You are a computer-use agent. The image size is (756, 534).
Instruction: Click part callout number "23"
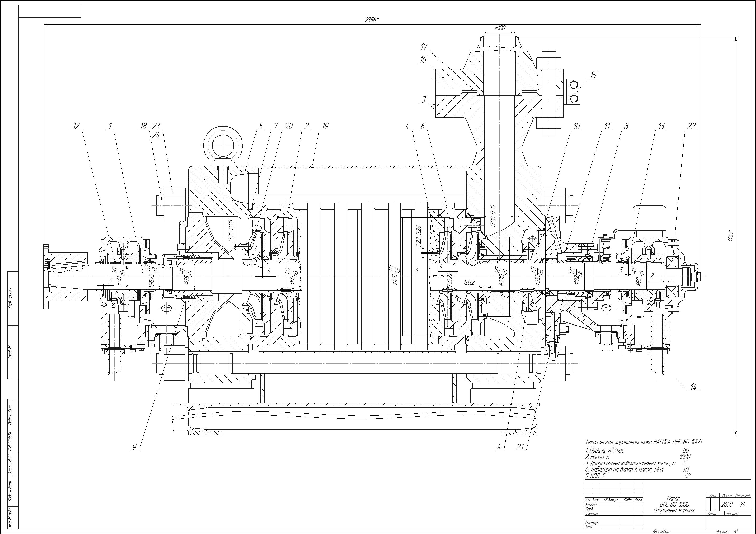156,126
